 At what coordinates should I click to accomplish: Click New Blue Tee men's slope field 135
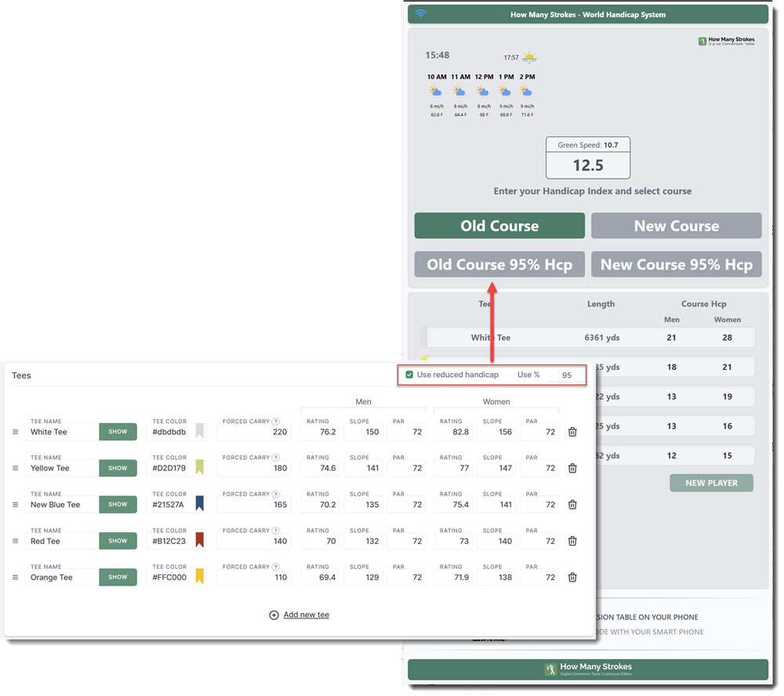pyautogui.click(x=364, y=505)
